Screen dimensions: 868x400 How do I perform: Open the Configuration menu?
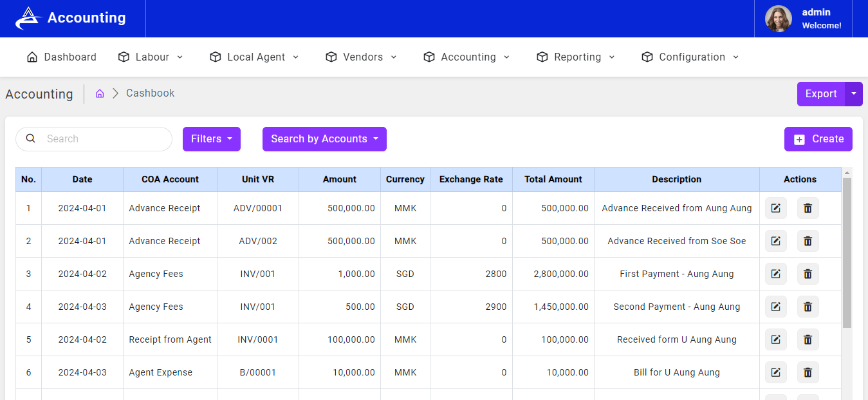tap(690, 57)
